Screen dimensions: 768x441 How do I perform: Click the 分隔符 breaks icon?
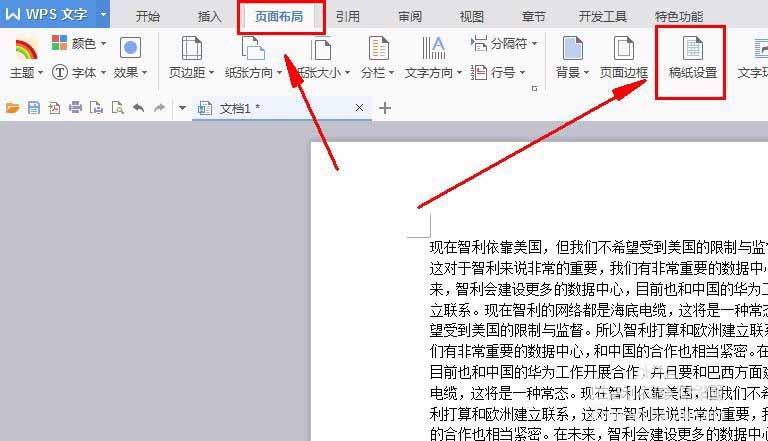pyautogui.click(x=479, y=43)
